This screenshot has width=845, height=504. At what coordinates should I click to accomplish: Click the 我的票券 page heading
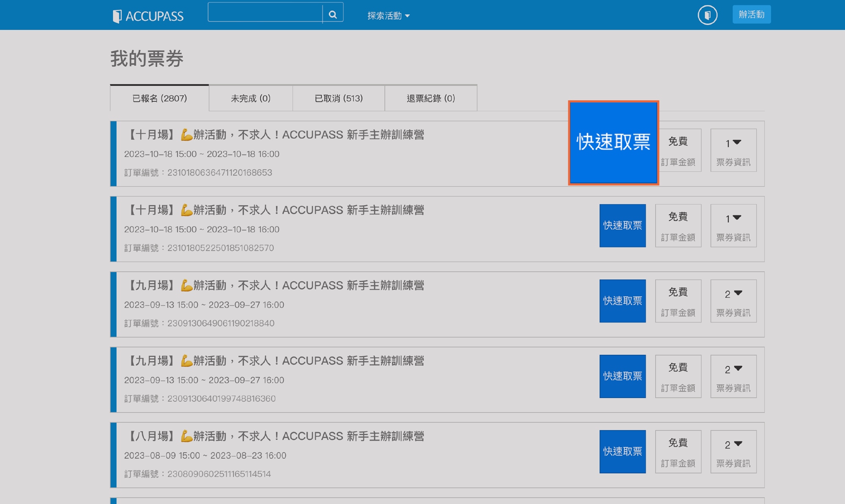tap(147, 58)
